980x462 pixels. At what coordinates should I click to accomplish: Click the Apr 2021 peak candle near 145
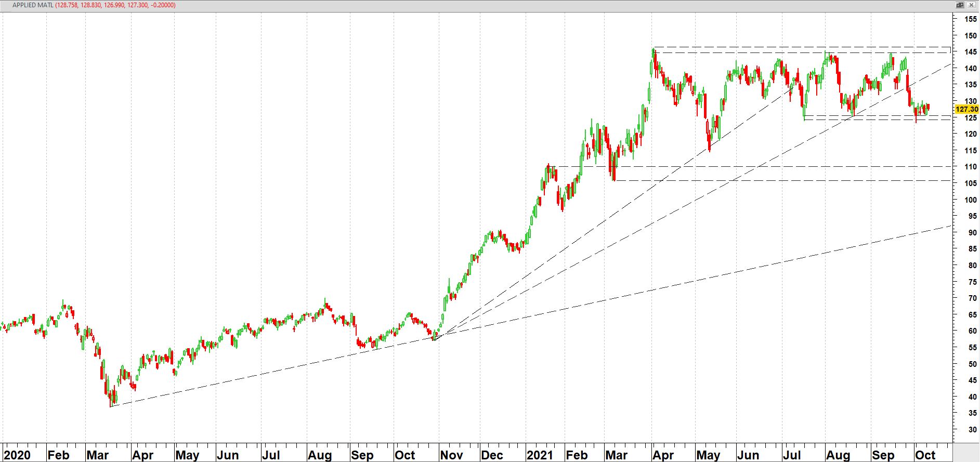[x=654, y=56]
